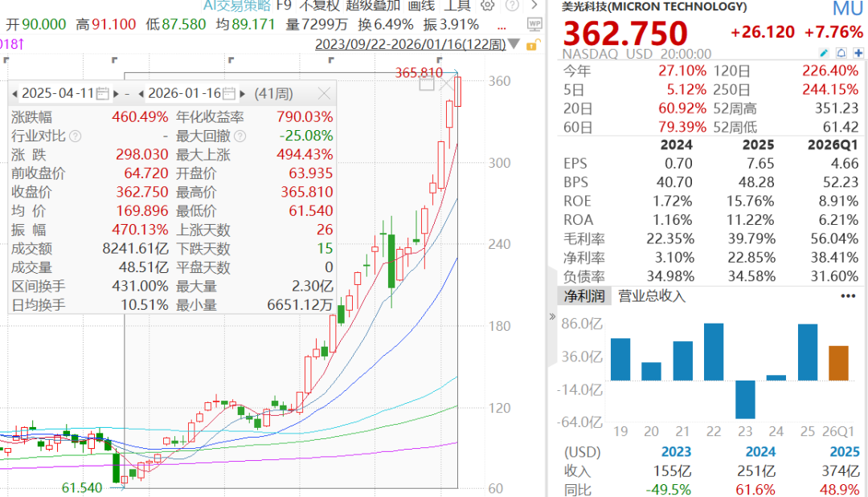The width and height of the screenshot is (868, 497).
Task: Click 年化收益率 value 790.03%
Action: [305, 117]
